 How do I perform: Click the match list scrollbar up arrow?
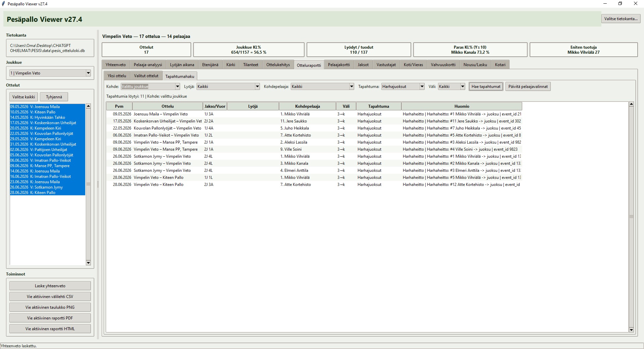tap(89, 106)
